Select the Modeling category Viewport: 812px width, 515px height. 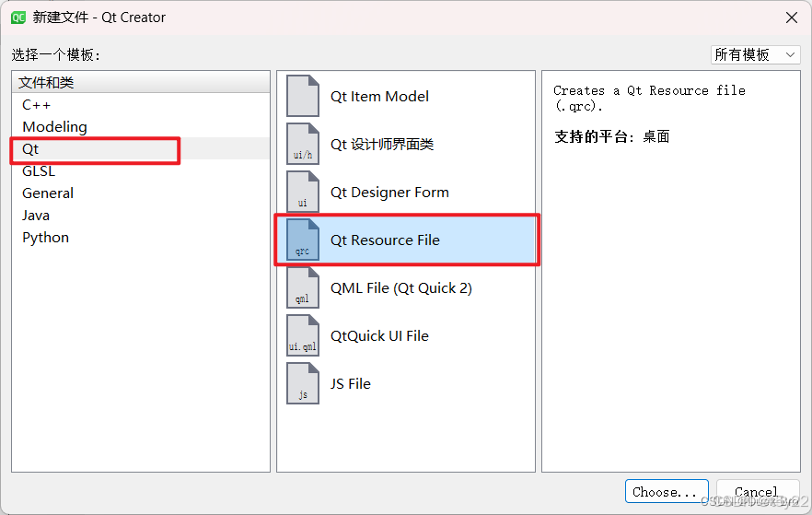(x=140, y=126)
